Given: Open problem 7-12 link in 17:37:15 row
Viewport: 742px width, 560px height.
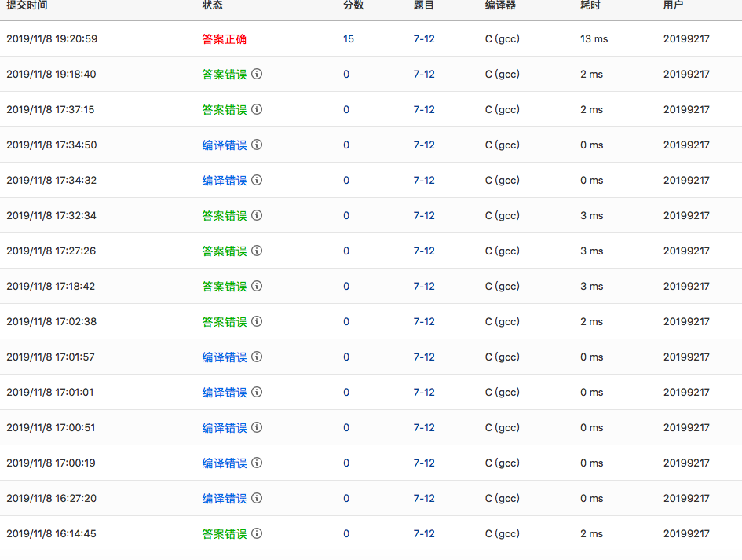Looking at the screenshot, I should coord(424,109).
